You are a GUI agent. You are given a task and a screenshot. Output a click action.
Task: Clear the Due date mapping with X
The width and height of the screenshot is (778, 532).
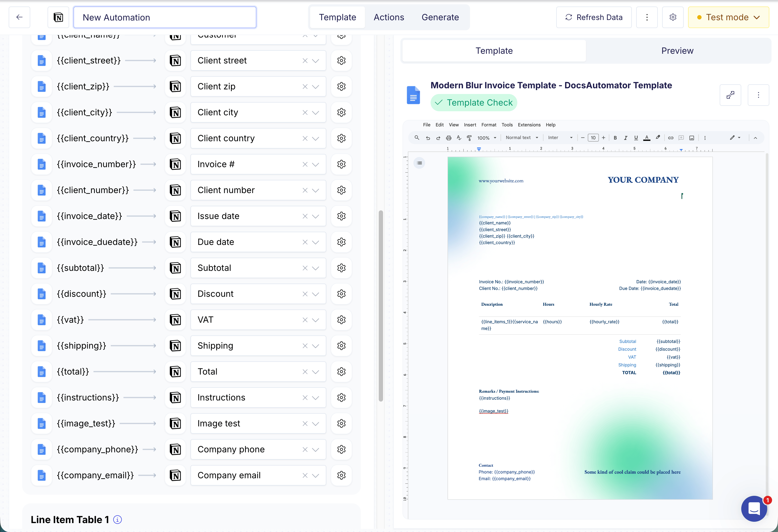[x=305, y=242]
